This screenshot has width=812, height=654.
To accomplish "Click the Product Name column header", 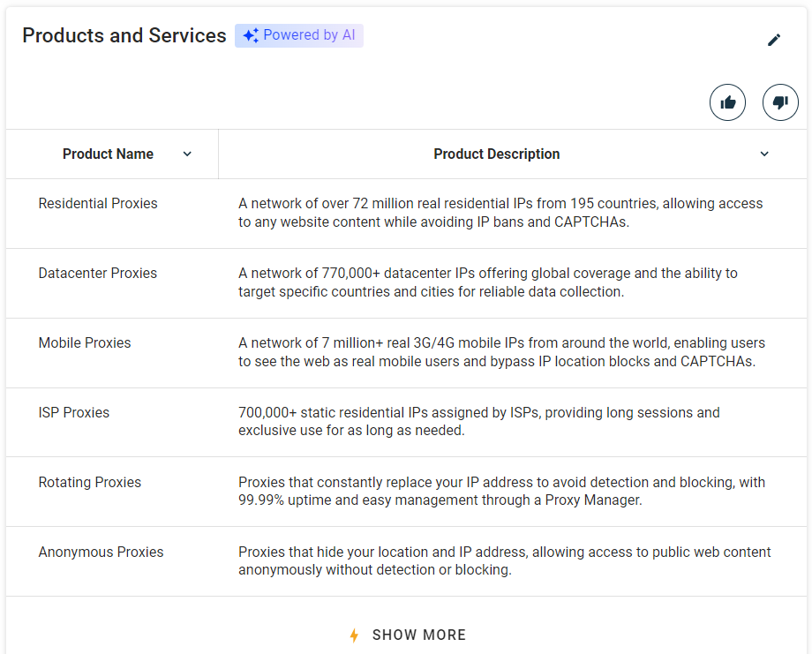I will click(109, 154).
